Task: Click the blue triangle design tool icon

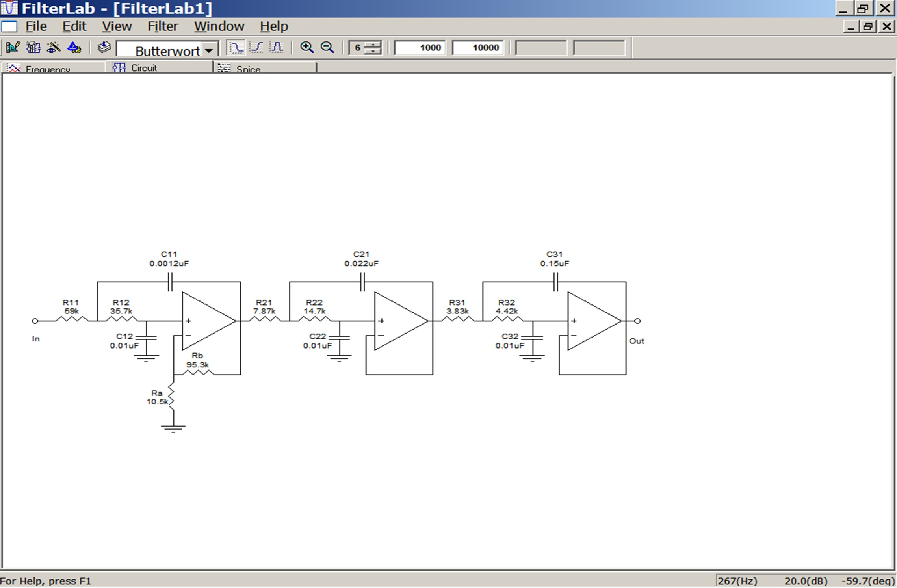Action: 74,47
